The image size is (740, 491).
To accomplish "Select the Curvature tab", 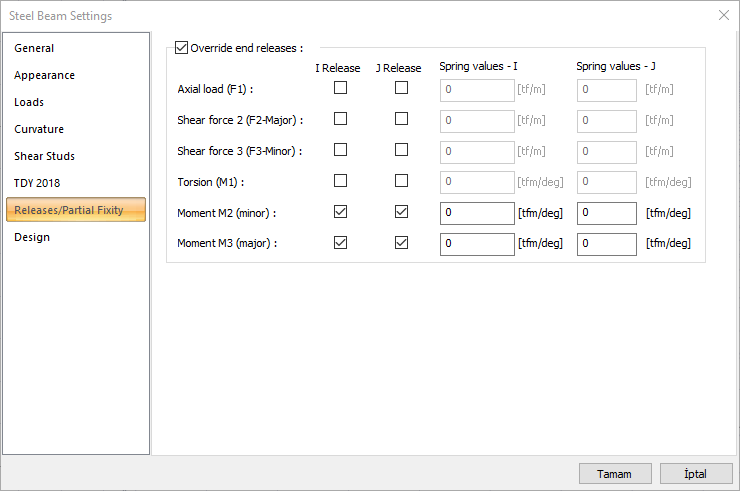I will [39, 129].
